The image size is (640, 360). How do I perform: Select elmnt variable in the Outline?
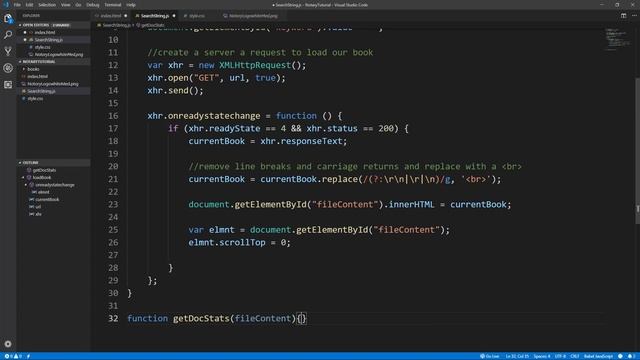(43, 192)
